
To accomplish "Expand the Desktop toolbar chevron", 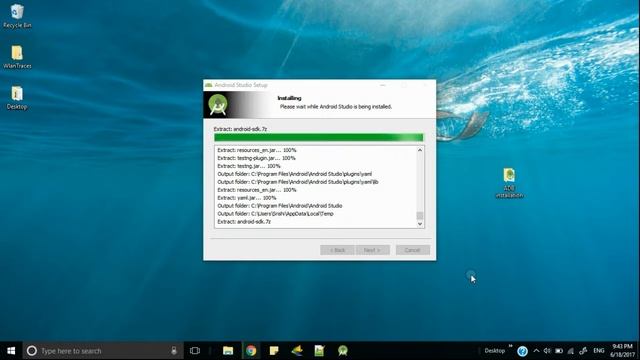I will tap(510, 346).
